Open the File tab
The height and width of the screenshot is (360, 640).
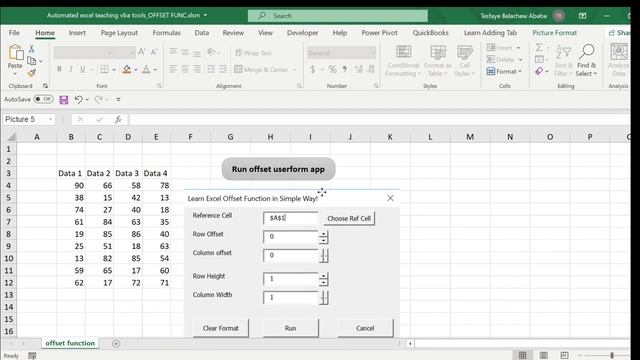[x=14, y=33]
